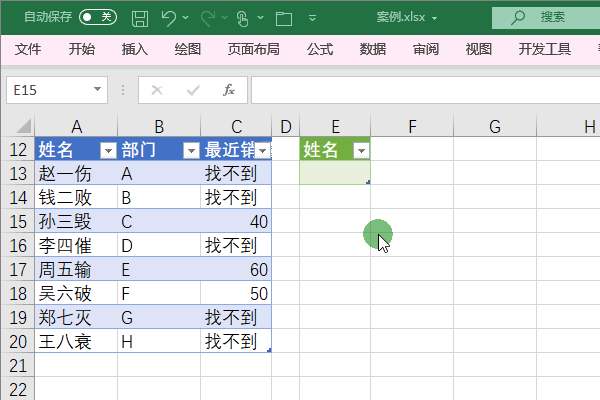The image size is (600, 400).
Task: Open the 姓名 filter dropdown in column A
Action: [108, 150]
